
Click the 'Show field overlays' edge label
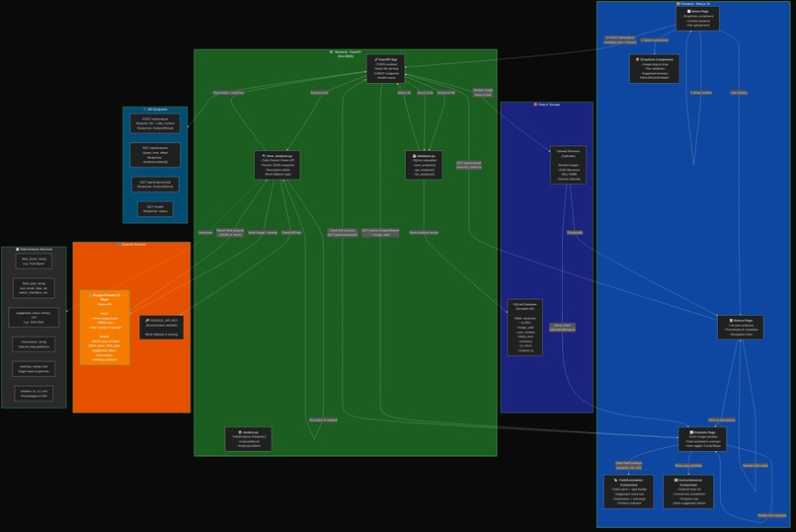click(x=628, y=466)
